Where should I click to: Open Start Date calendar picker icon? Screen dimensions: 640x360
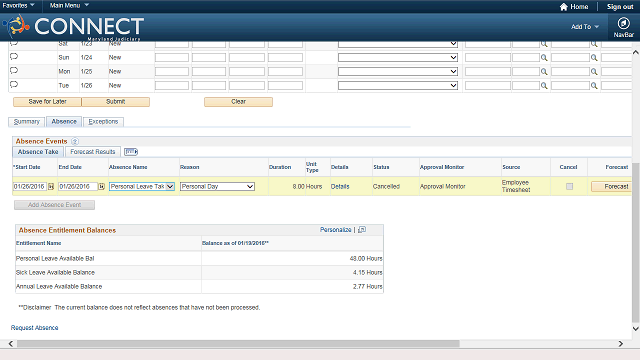click(x=51, y=187)
